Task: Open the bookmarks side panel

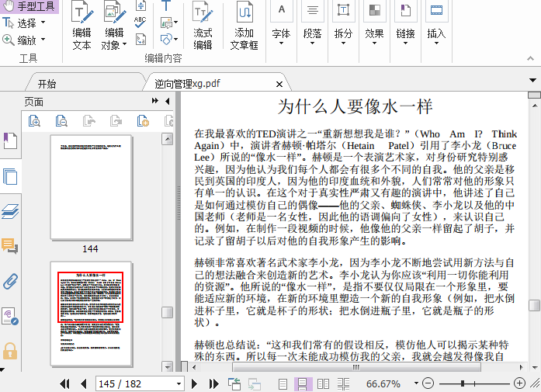Action: pyautogui.click(x=10, y=140)
